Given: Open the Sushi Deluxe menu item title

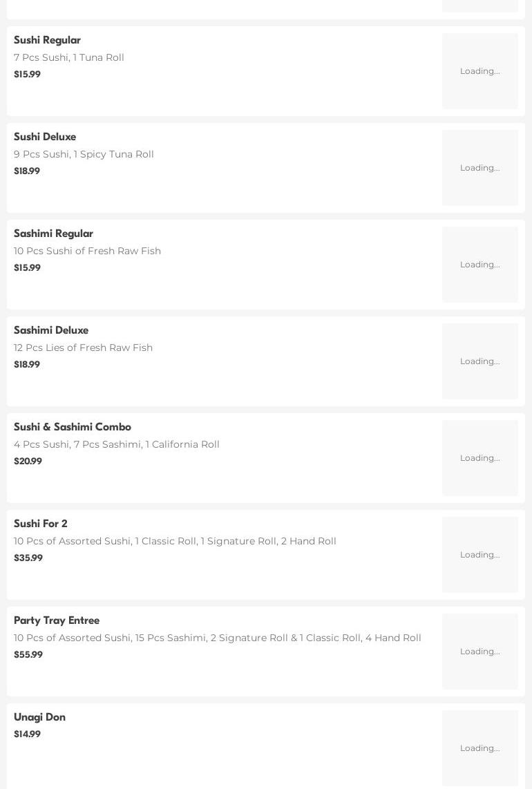Looking at the screenshot, I should click(x=45, y=137).
